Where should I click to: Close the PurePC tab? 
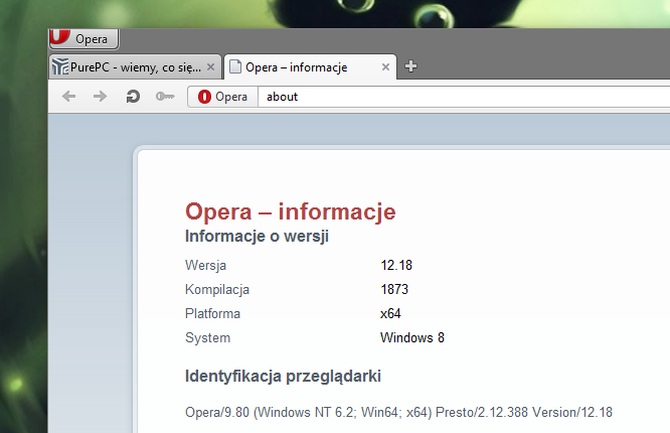(210, 67)
